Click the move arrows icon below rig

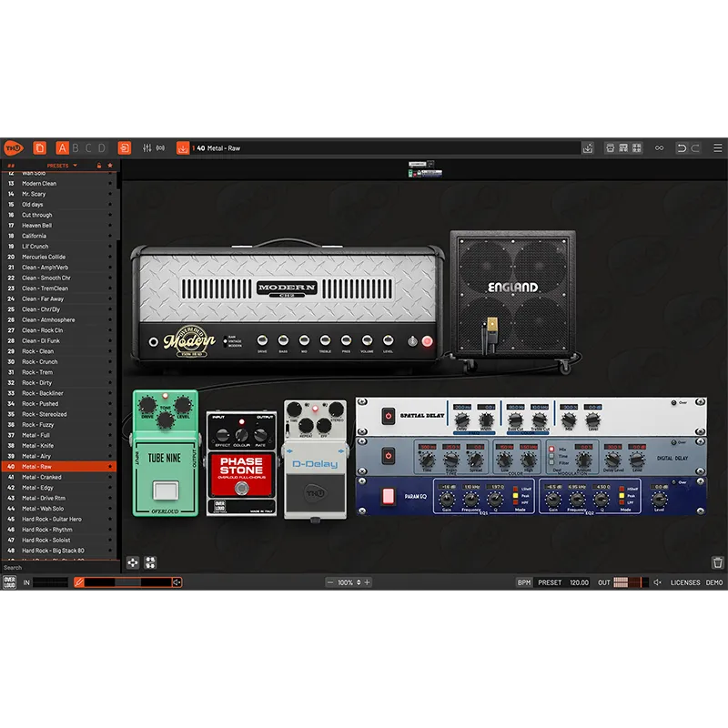tap(133, 562)
